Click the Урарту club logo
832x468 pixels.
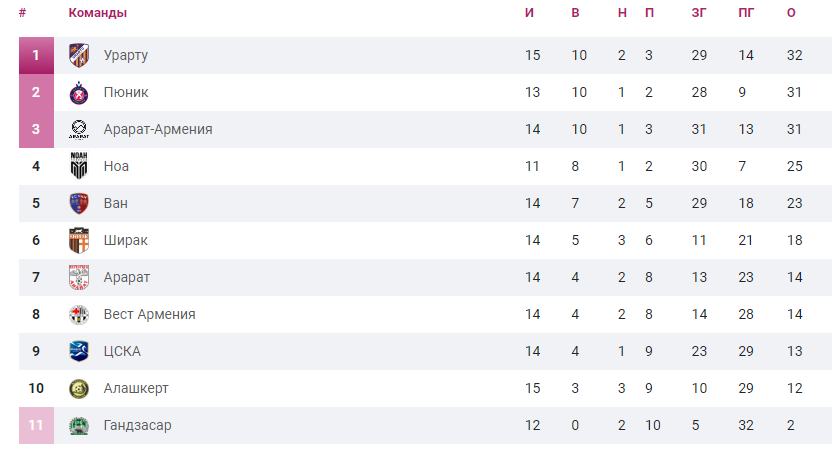coord(79,55)
